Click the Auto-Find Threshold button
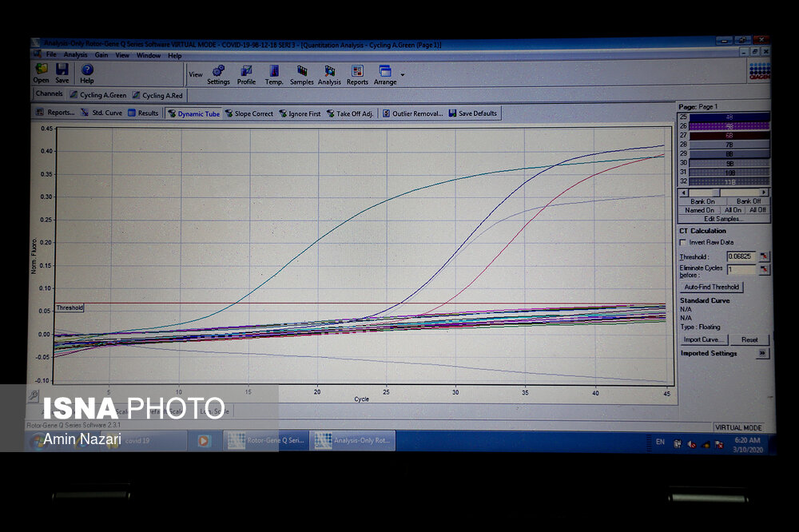This screenshot has height=532, width=799. pos(711,287)
